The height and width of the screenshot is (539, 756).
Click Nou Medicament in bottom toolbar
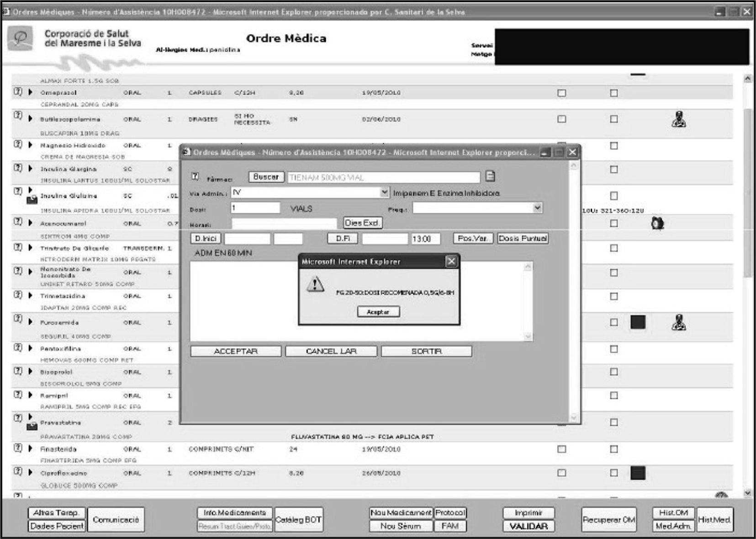[x=401, y=513]
